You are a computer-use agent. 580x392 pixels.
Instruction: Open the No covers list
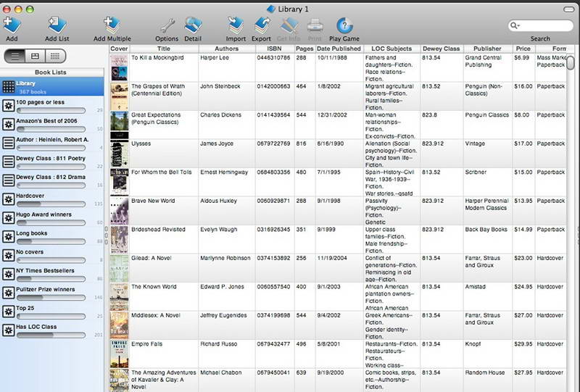(x=51, y=256)
